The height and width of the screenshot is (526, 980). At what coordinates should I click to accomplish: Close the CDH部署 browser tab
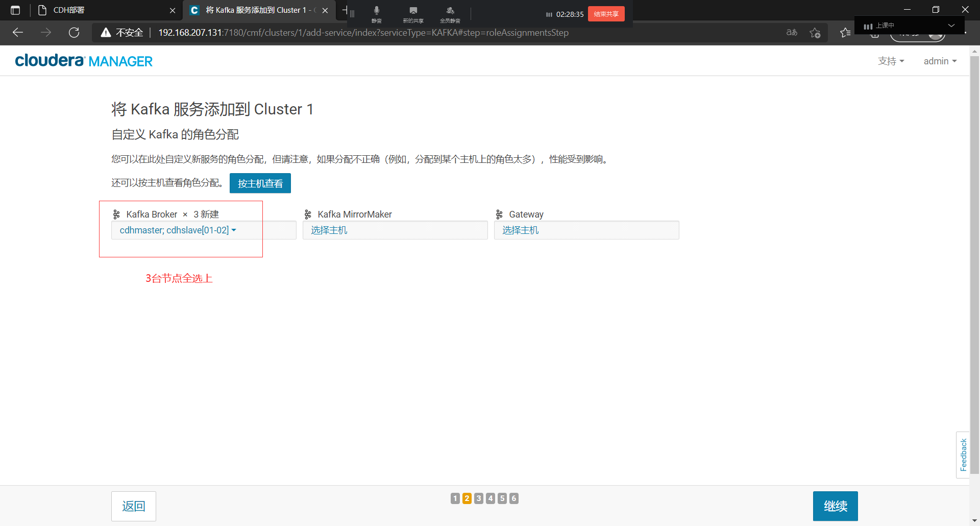tap(173, 10)
